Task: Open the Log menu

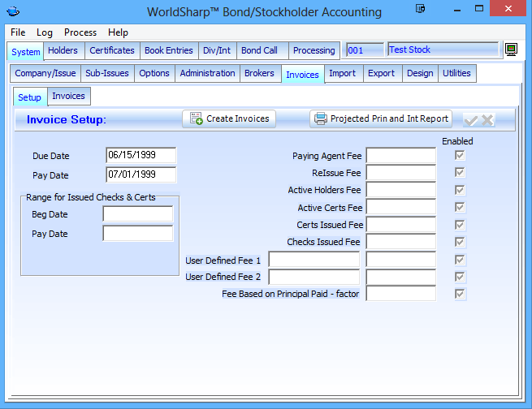Action: point(45,32)
